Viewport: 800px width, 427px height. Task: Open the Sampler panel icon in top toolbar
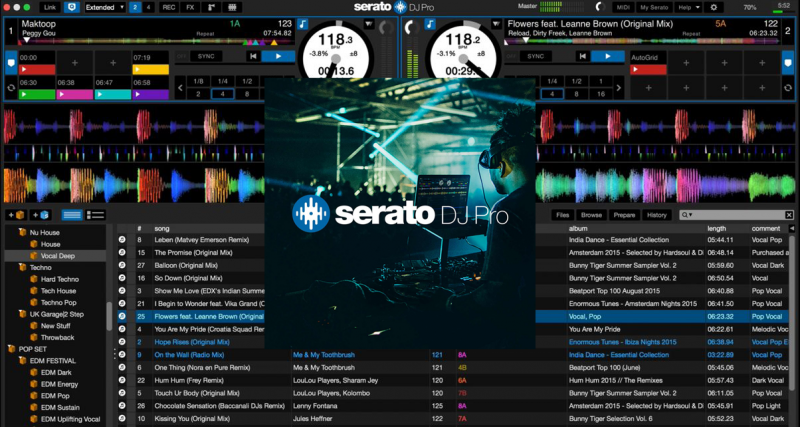coord(232,8)
